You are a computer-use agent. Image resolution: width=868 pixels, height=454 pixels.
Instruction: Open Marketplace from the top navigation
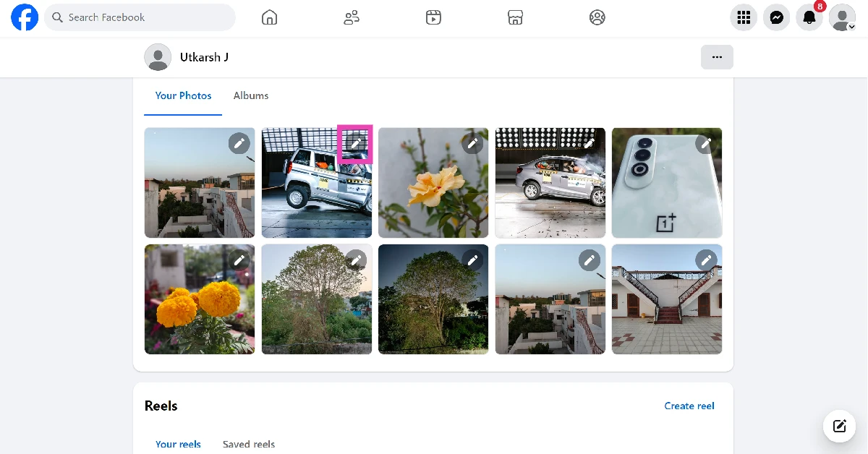515,17
